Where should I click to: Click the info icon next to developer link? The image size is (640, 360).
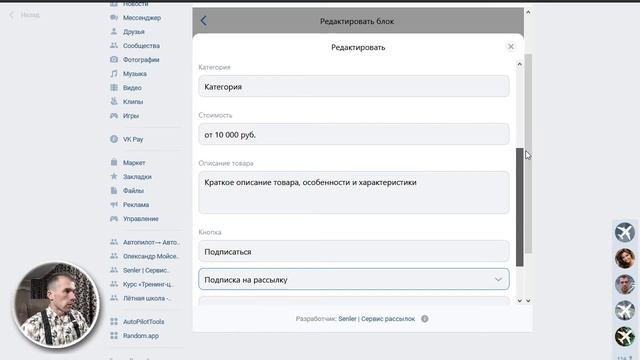tap(424, 319)
